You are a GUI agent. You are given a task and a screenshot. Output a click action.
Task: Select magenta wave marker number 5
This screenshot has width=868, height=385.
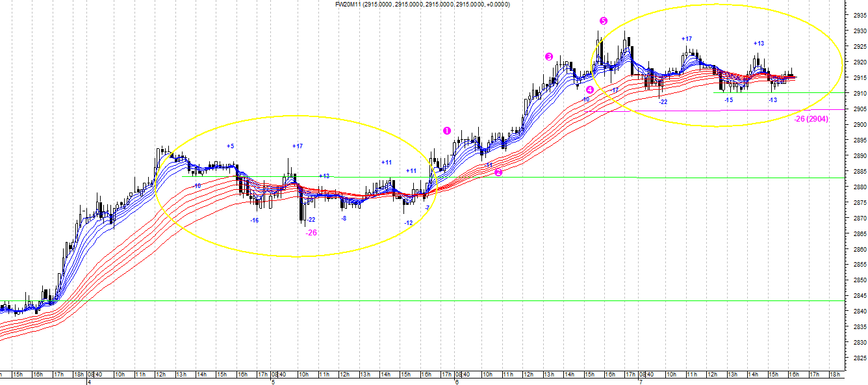[604, 21]
